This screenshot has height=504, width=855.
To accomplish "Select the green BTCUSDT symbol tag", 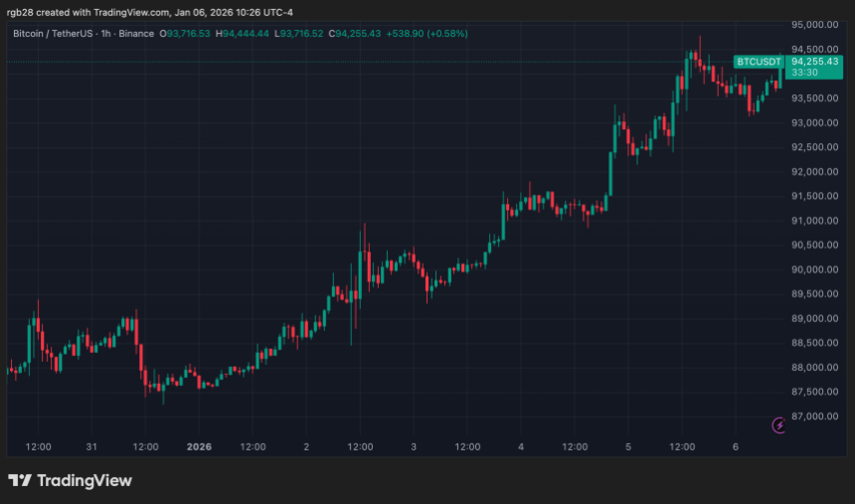I will 759,62.
